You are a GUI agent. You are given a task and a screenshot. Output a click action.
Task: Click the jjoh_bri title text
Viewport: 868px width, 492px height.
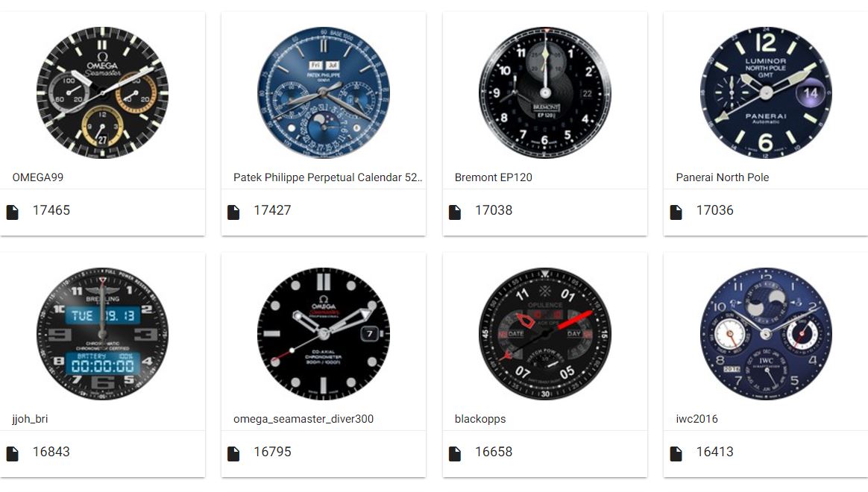click(30, 419)
